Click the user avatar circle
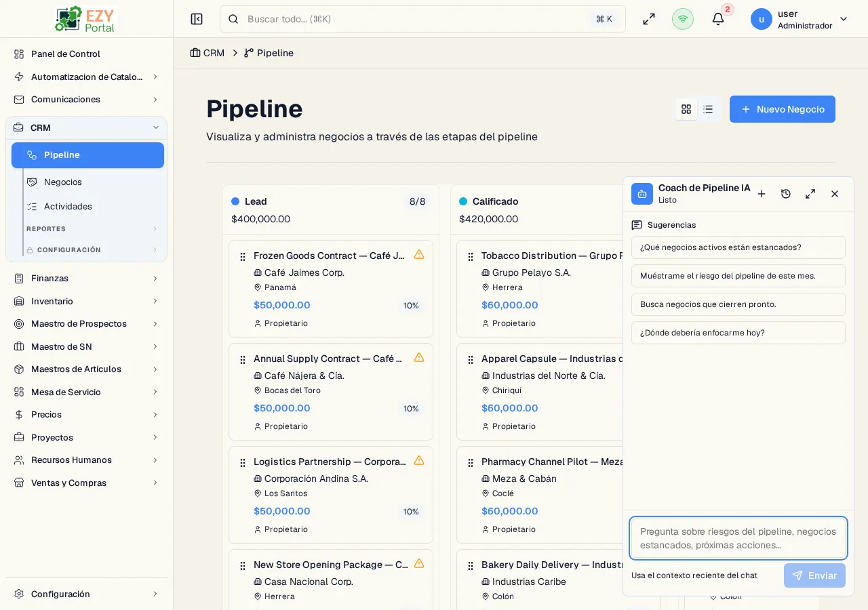 [762, 19]
